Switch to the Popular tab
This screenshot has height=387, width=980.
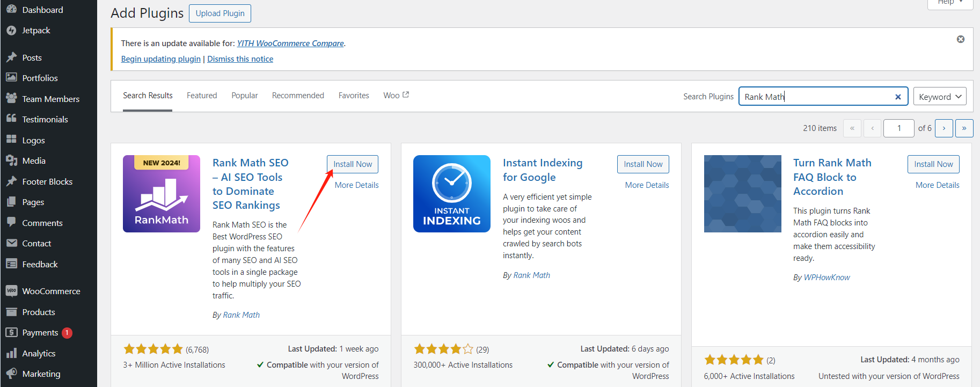pyautogui.click(x=245, y=96)
